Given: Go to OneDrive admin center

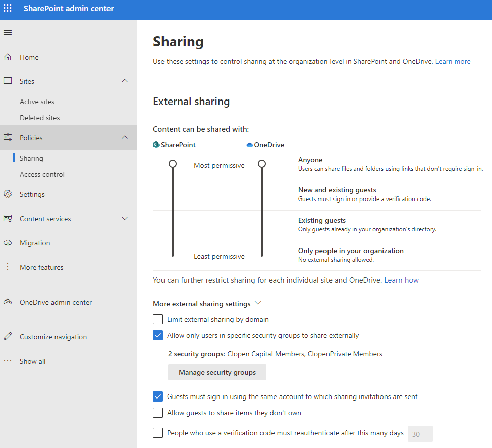Looking at the screenshot, I should coord(56,302).
